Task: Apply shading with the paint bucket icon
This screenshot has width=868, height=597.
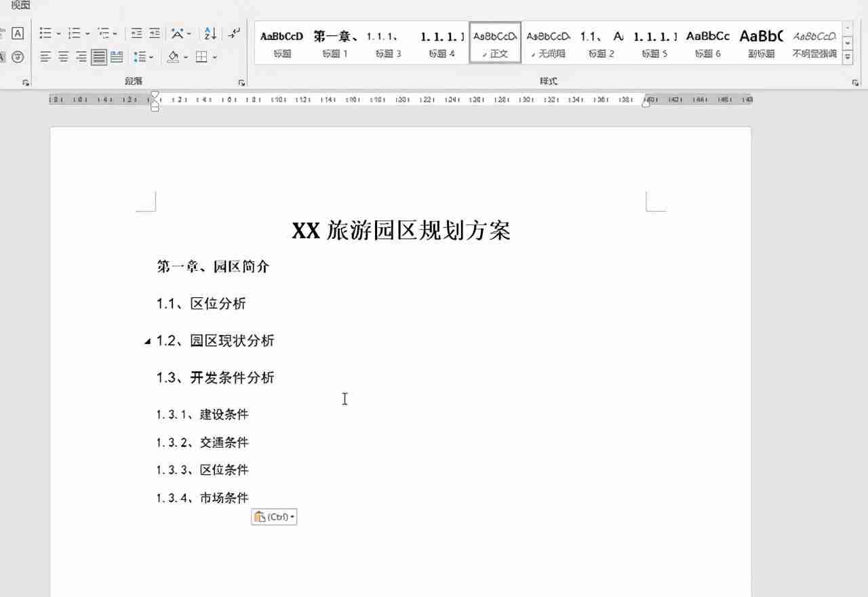Action: 172,57
